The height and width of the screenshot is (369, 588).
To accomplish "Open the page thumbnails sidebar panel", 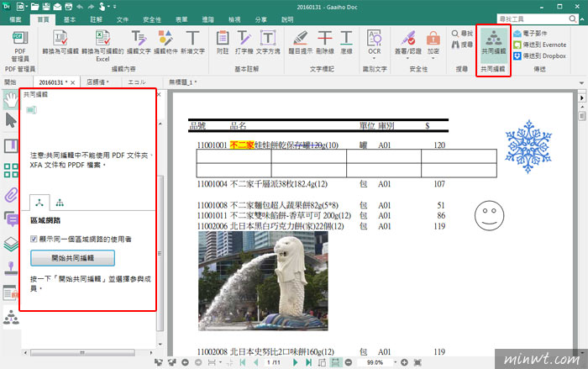I will coord(11,170).
